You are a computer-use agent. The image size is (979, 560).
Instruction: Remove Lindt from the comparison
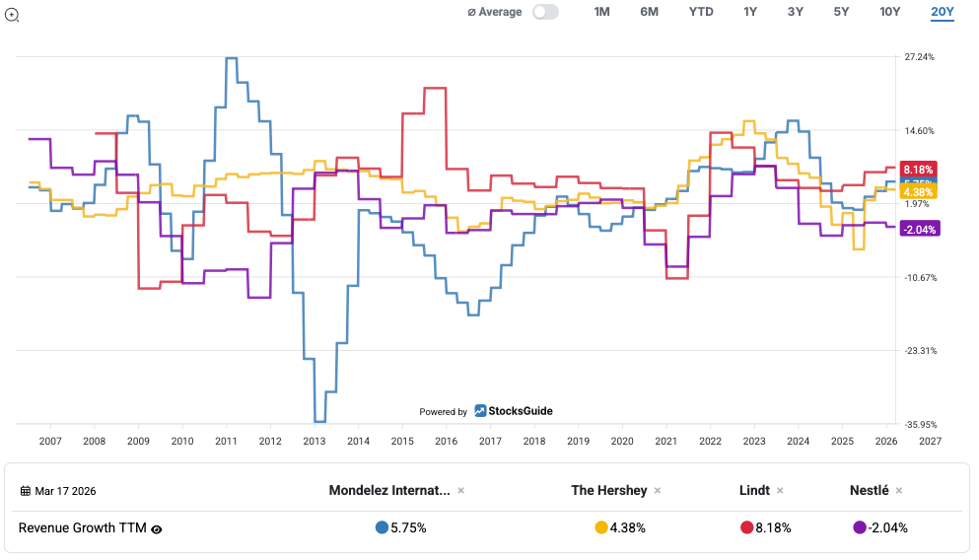780,490
